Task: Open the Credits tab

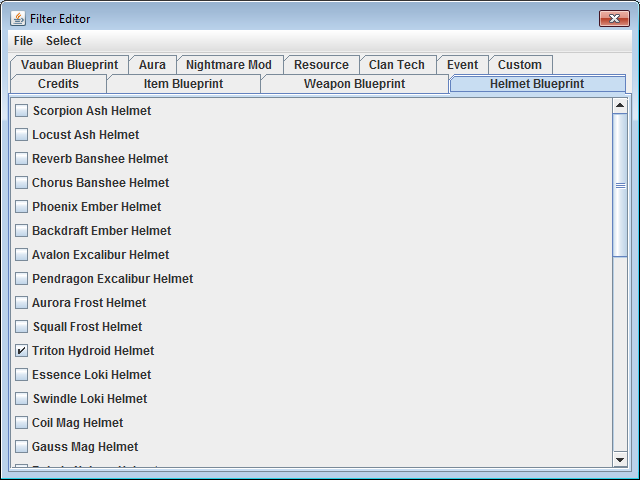Action: click(x=58, y=84)
